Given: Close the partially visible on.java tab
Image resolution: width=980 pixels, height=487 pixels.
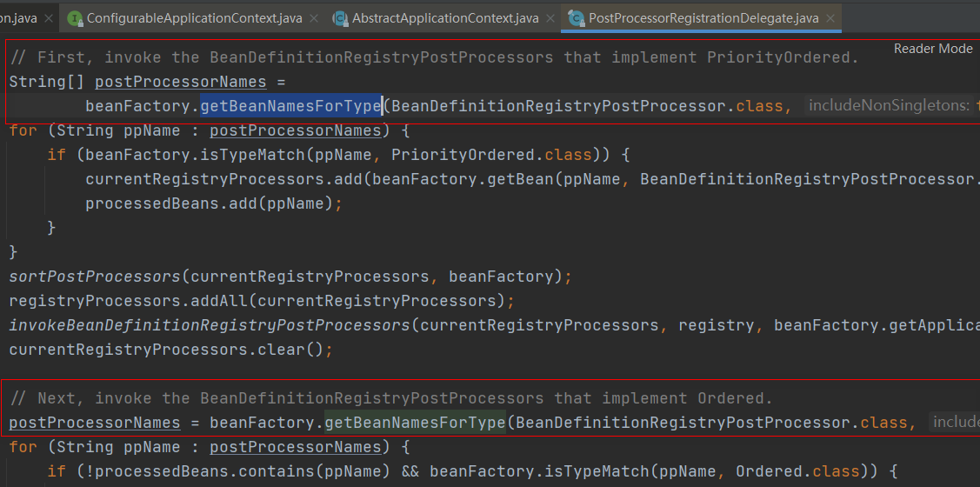Looking at the screenshot, I should (49, 19).
